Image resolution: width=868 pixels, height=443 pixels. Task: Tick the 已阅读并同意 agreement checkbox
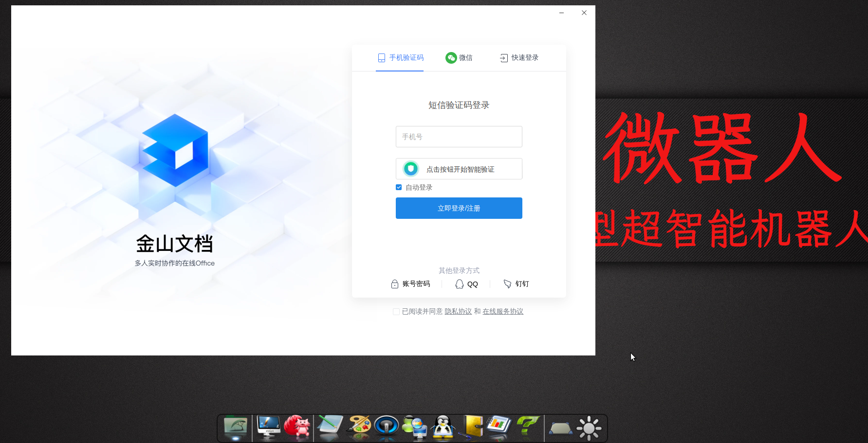coord(396,312)
